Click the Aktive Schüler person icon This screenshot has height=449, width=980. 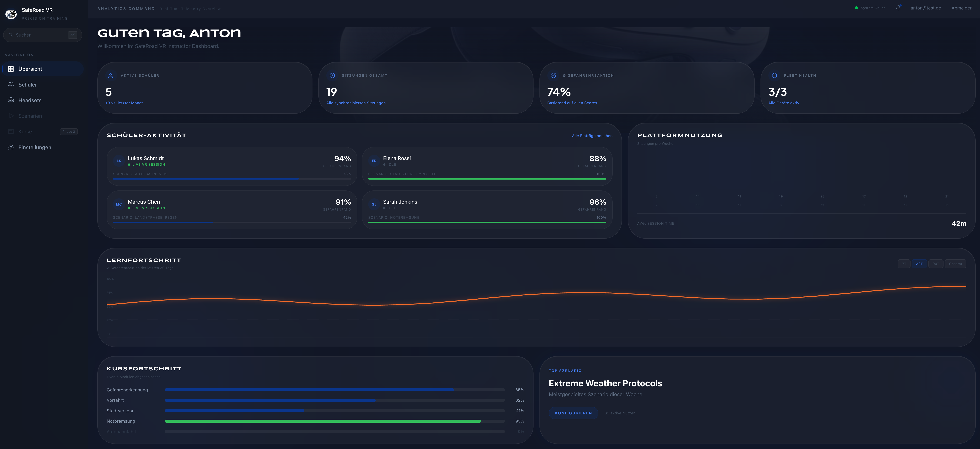(111, 75)
